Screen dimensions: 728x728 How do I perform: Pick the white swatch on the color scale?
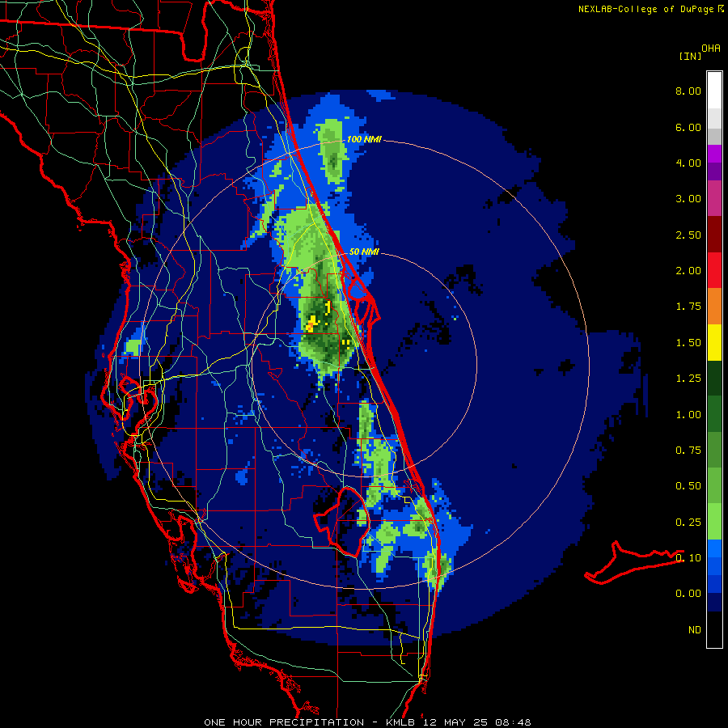coord(714,91)
